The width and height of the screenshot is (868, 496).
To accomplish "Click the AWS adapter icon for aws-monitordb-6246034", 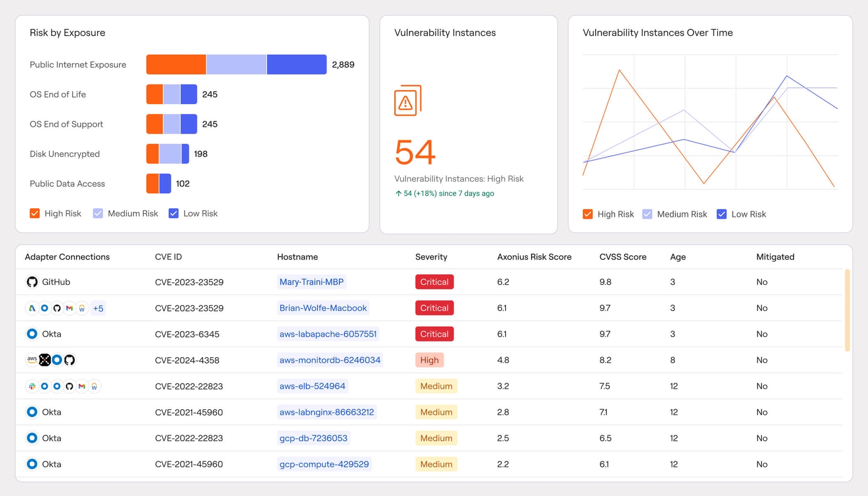I will pyautogui.click(x=32, y=360).
